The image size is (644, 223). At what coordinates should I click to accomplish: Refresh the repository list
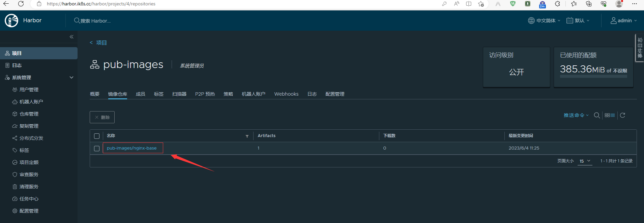(x=622, y=116)
